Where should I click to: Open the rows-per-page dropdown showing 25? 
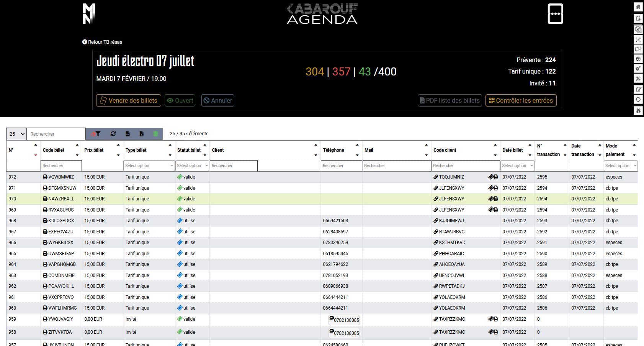(16, 134)
